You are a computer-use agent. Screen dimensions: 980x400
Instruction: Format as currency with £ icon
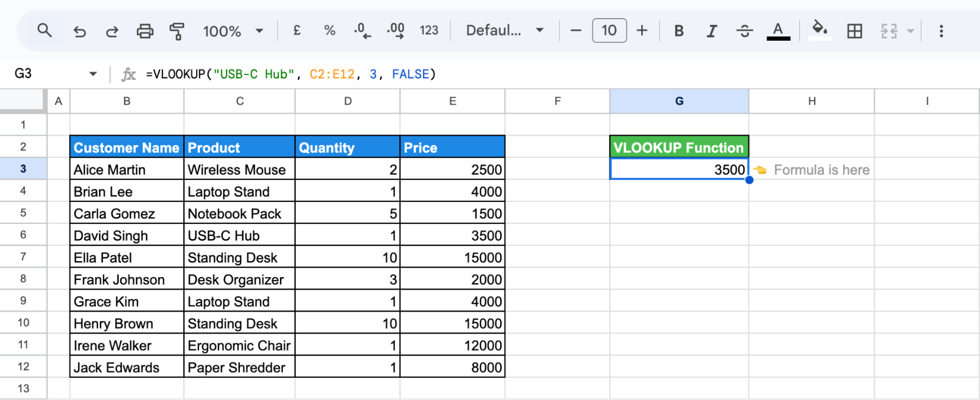coord(297,31)
